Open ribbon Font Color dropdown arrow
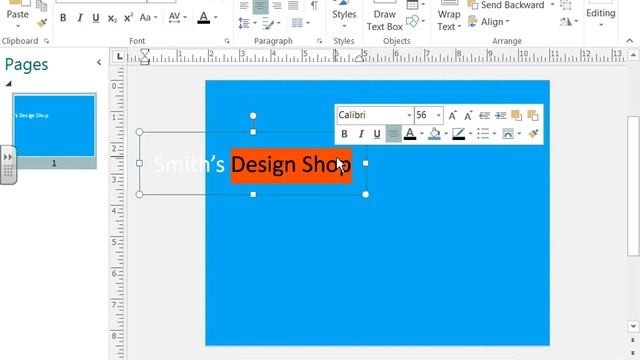Viewport: 640px width, 360px height. [216, 18]
